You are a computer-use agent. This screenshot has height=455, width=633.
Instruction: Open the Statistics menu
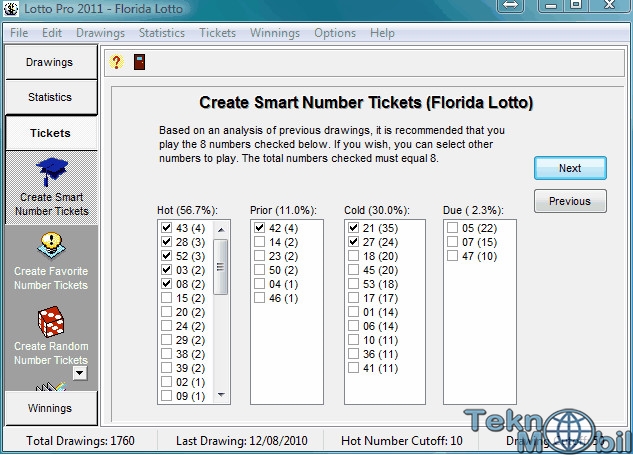pyautogui.click(x=161, y=33)
